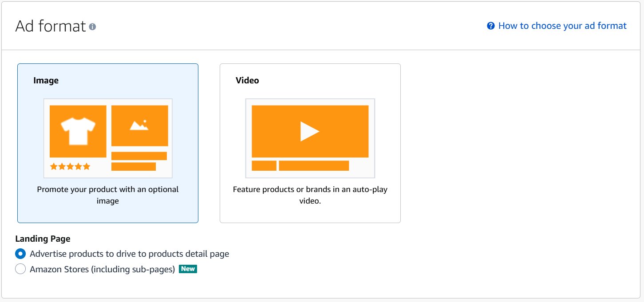Click the Landing Page heading
644x302 pixels.
pyautogui.click(x=43, y=239)
